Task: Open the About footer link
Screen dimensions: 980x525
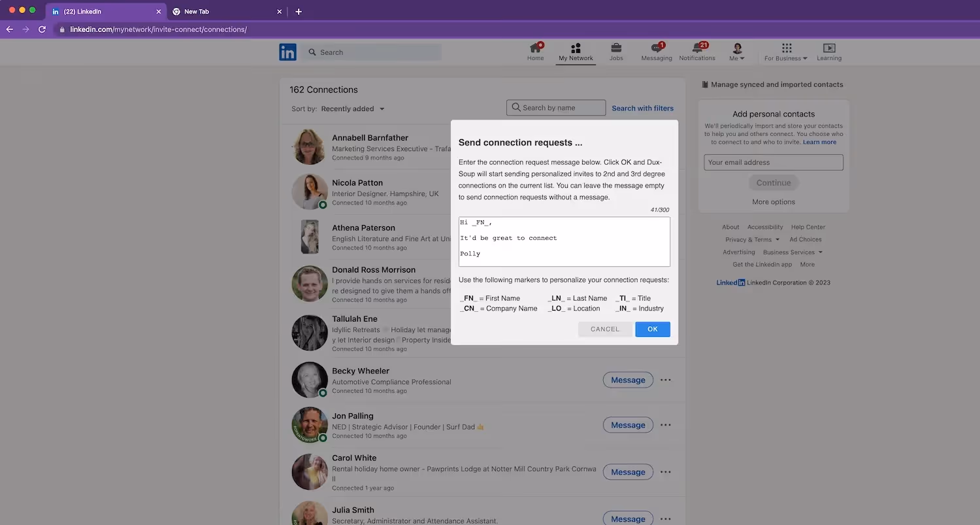Action: click(x=730, y=227)
